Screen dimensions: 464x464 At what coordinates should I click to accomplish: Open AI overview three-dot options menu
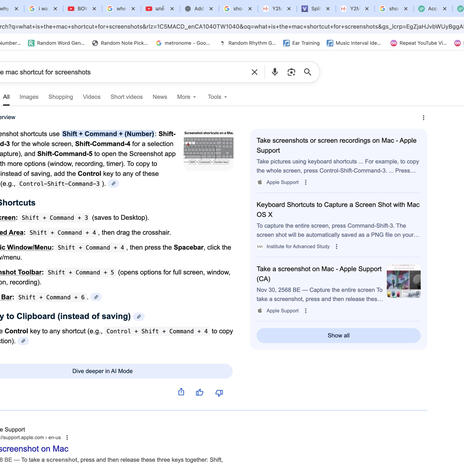pos(423,118)
